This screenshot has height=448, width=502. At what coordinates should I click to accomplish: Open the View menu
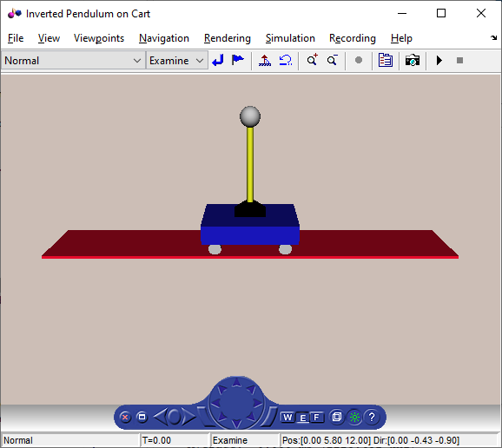(x=49, y=38)
